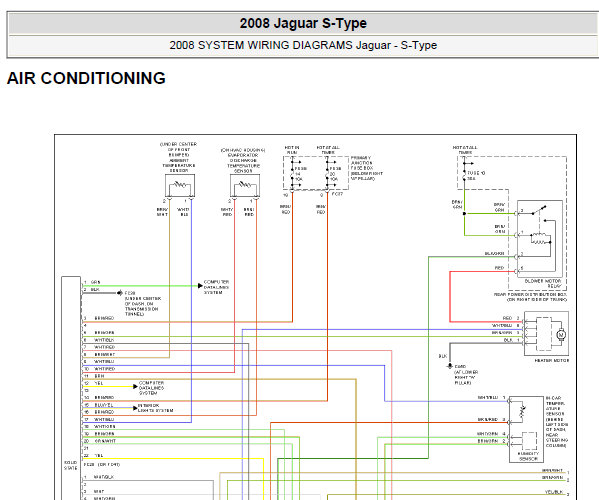Click the blower motor relay switch contact
Image resolution: width=599 pixels, height=500 pixels.
pyautogui.click(x=539, y=210)
